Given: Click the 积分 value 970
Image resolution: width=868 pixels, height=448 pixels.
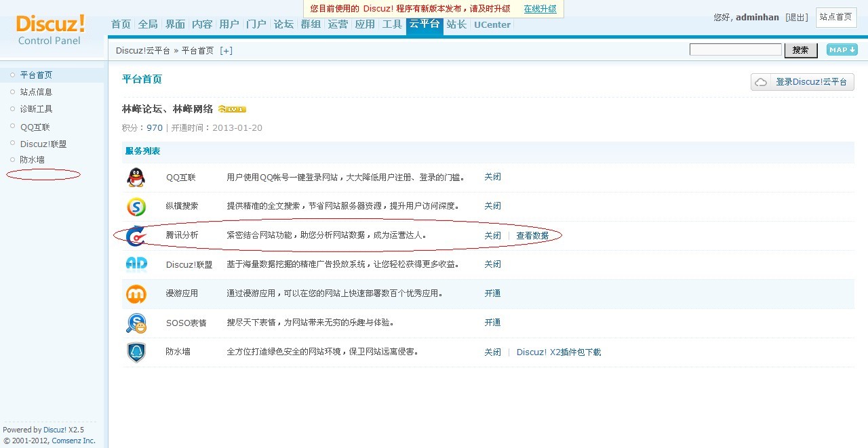Looking at the screenshot, I should click(155, 128).
